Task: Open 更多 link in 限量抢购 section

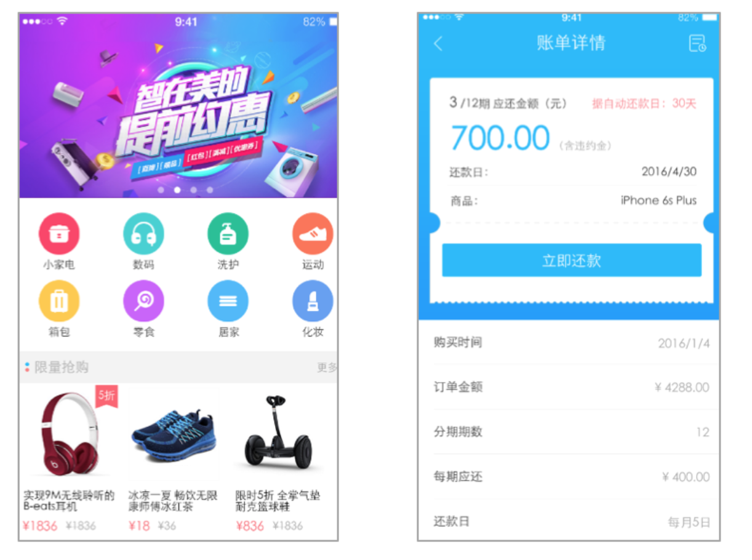Action: point(327,367)
